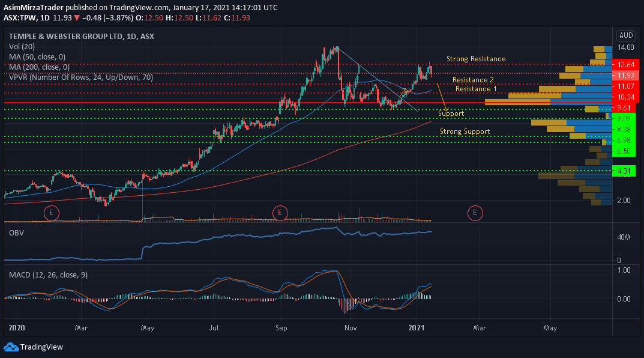Click the ASX:TPW ticker symbol in header
The height and width of the screenshot is (358, 644).
20,18
